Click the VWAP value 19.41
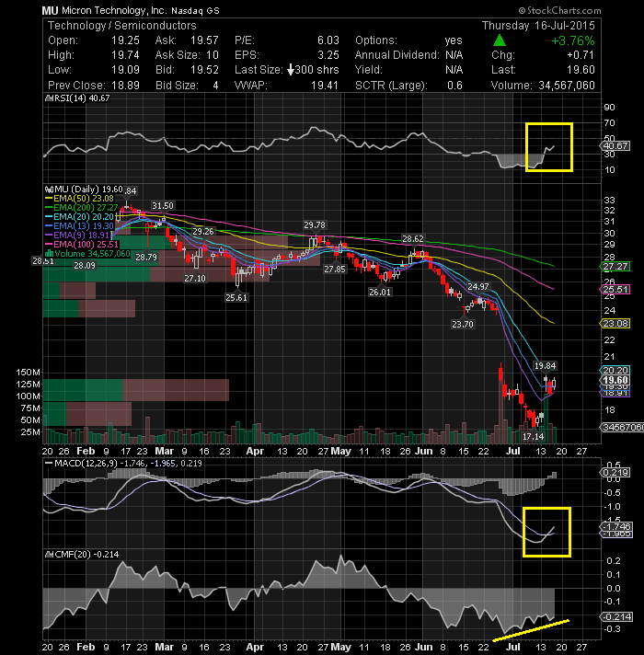The width and height of the screenshot is (644, 655). coord(325,86)
